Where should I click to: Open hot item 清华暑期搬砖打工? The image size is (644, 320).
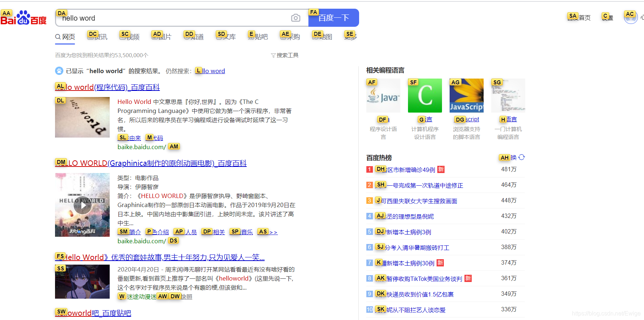412,248
